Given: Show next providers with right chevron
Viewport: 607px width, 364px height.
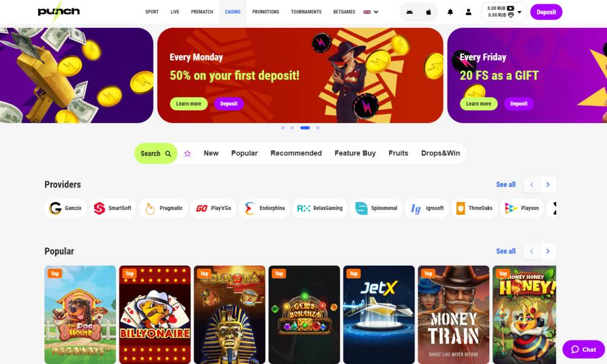Looking at the screenshot, I should pos(548,184).
